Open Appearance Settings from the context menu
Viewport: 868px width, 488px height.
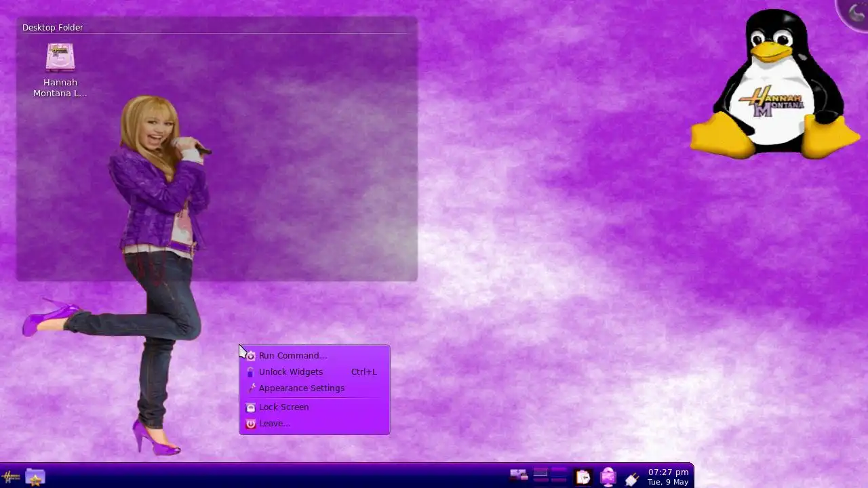pyautogui.click(x=315, y=388)
